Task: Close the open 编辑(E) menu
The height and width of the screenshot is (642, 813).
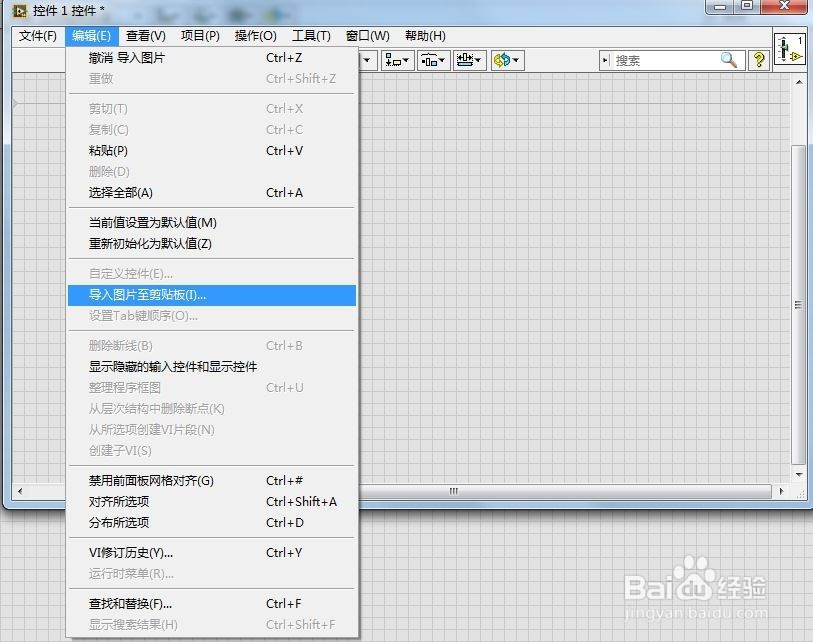Action: click(92, 36)
